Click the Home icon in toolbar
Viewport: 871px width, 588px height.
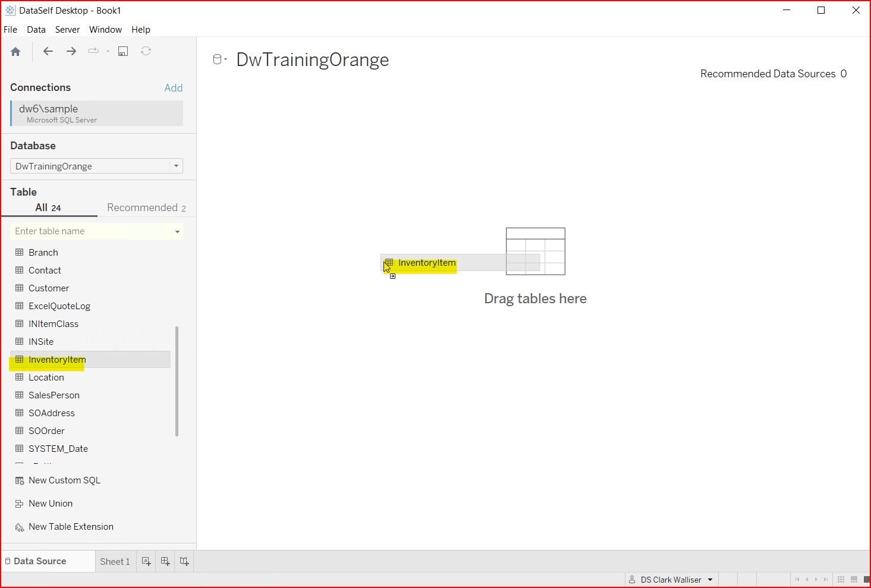click(x=16, y=52)
